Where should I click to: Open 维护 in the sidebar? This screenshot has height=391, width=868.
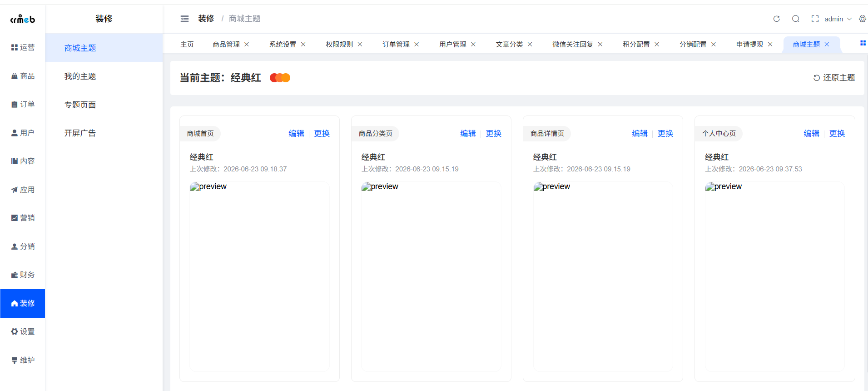tap(23, 360)
